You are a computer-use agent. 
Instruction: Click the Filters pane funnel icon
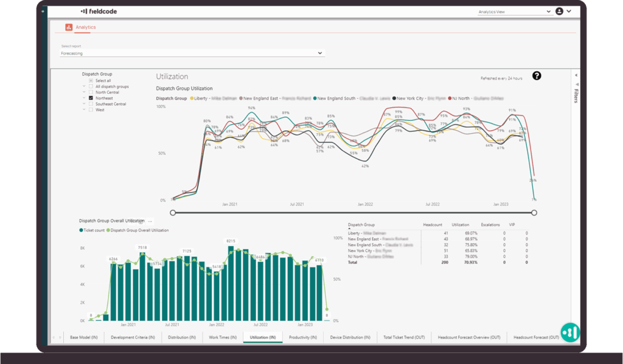[577, 84]
